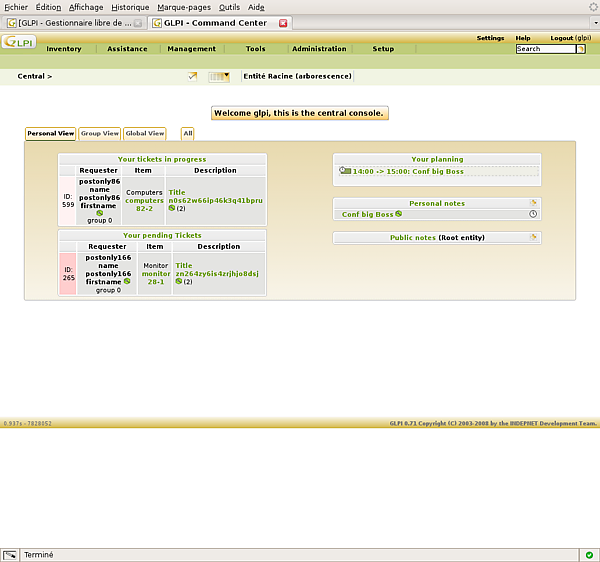
Task: Close the GLPI Command Center browser tab
Action: (283, 22)
